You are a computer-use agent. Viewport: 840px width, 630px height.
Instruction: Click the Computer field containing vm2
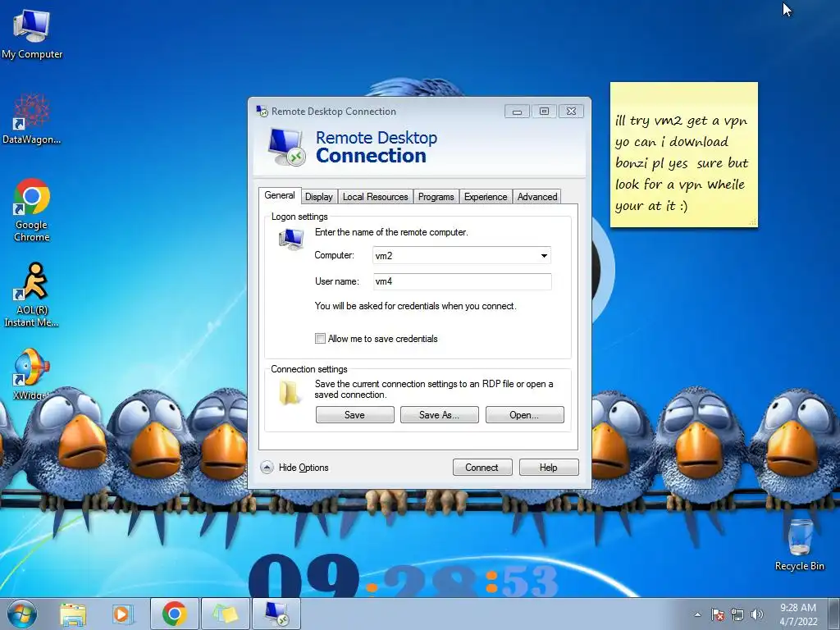tap(461, 256)
